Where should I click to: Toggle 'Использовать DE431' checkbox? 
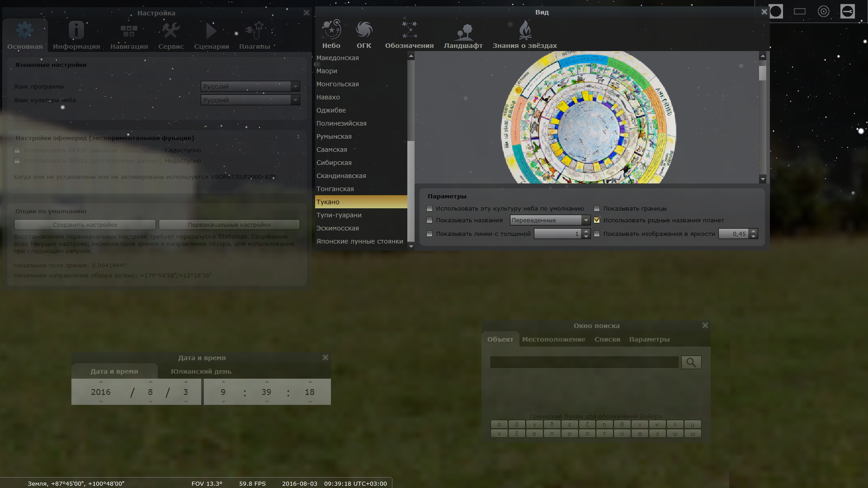coord(17,160)
